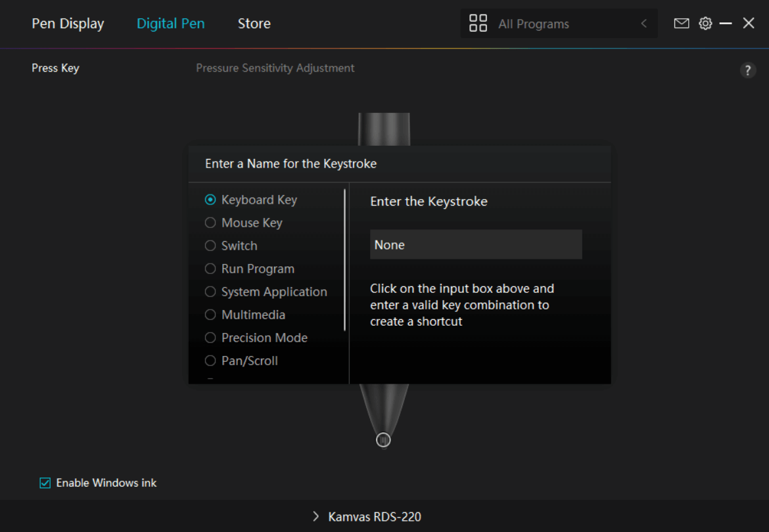Expand the Kamvas RDS-220 device chevron

pyautogui.click(x=316, y=516)
